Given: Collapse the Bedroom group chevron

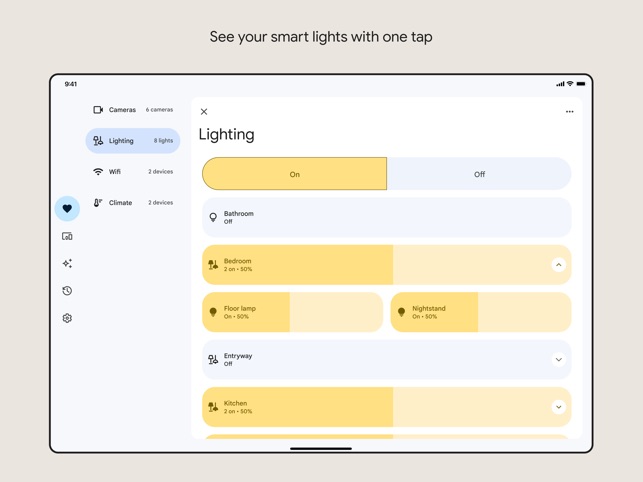Looking at the screenshot, I should (x=559, y=265).
